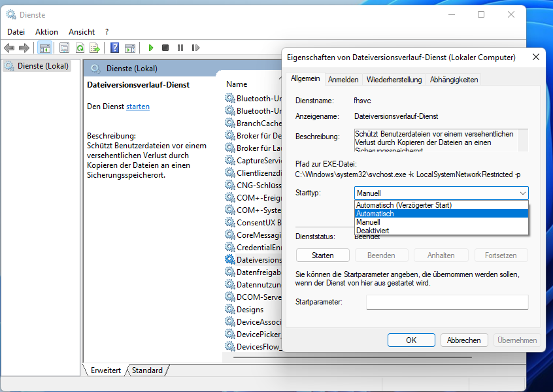Click gear icon of BranchCache service
The image size is (553, 392).
[x=230, y=123]
